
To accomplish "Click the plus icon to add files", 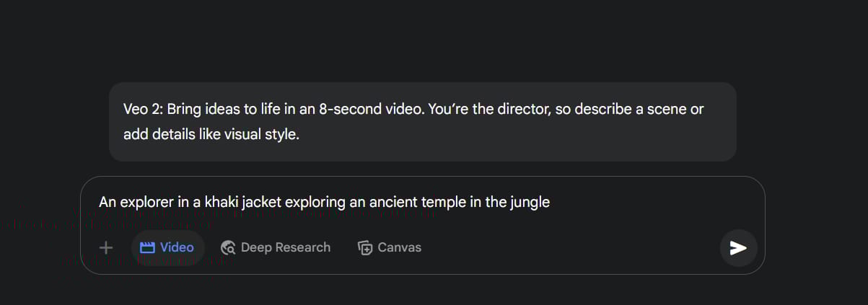I will tap(106, 247).
